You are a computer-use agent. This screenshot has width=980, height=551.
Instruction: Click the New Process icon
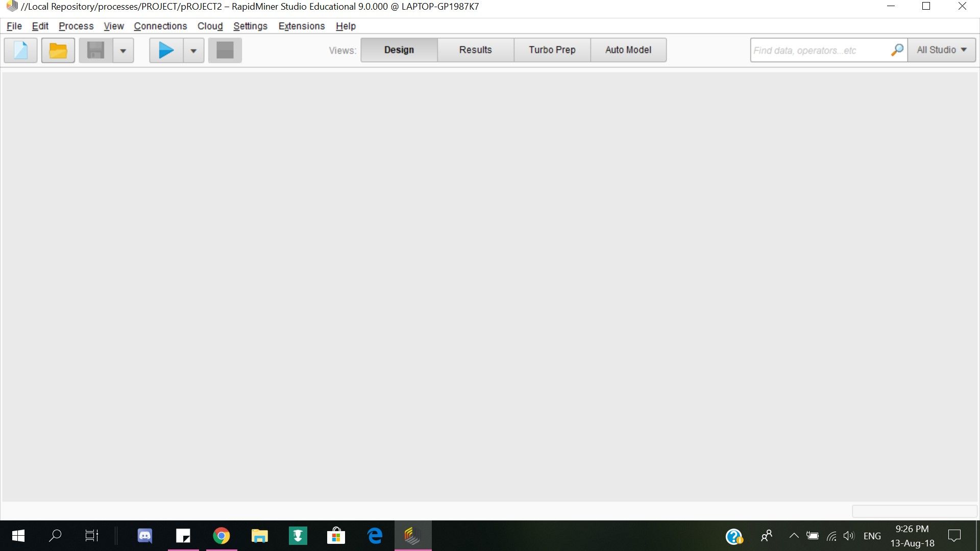[x=20, y=51]
